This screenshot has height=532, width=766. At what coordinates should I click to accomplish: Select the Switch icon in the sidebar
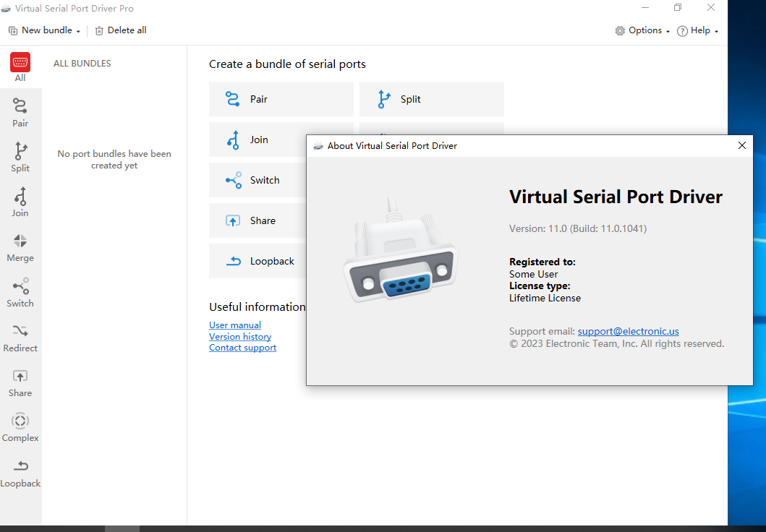(x=20, y=291)
